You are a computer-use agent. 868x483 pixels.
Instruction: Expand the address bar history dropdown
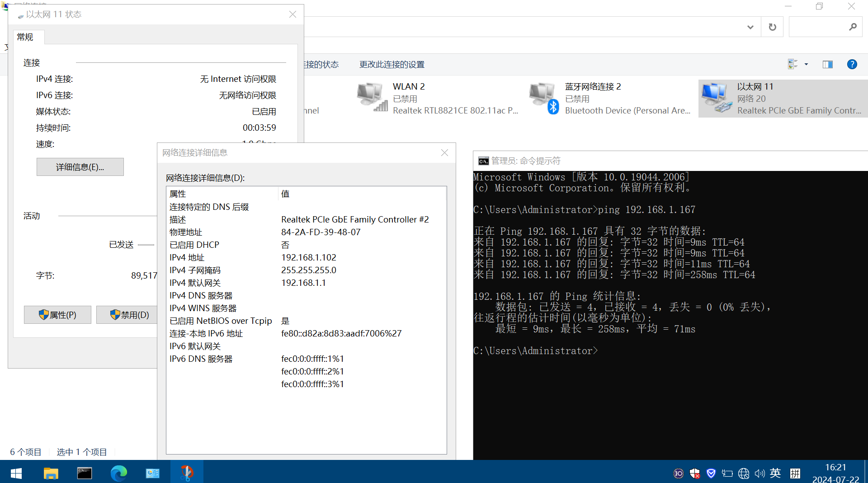750,27
